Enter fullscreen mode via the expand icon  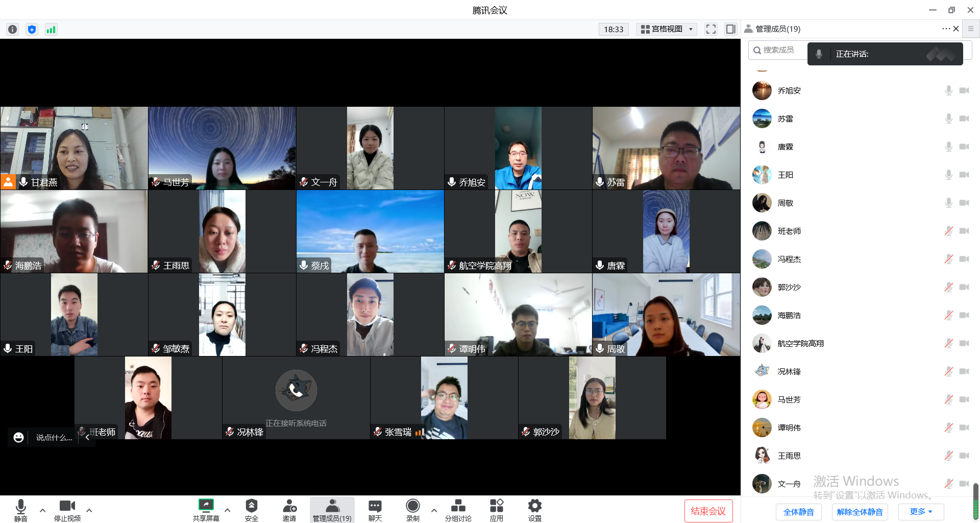pos(710,29)
